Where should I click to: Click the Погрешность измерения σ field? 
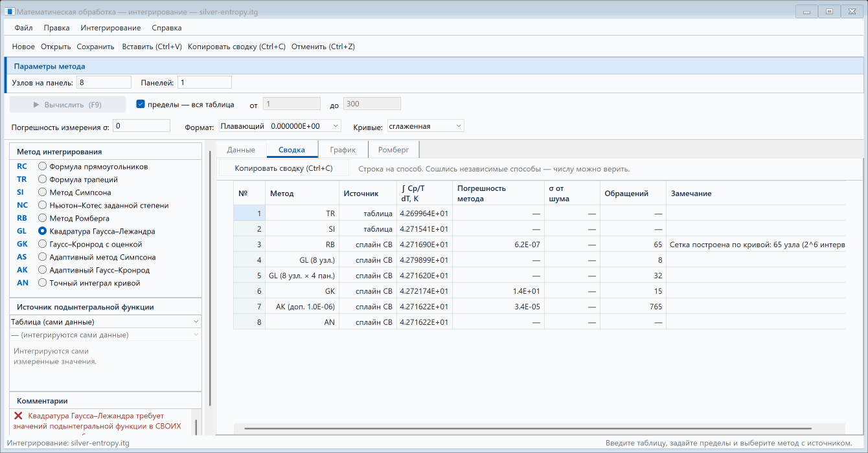141,126
